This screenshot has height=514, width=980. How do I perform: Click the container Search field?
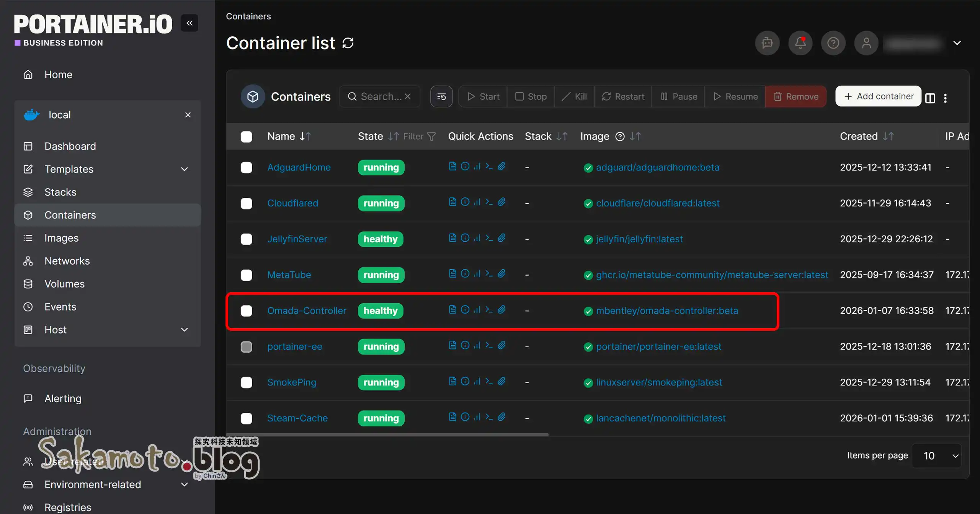[381, 96]
